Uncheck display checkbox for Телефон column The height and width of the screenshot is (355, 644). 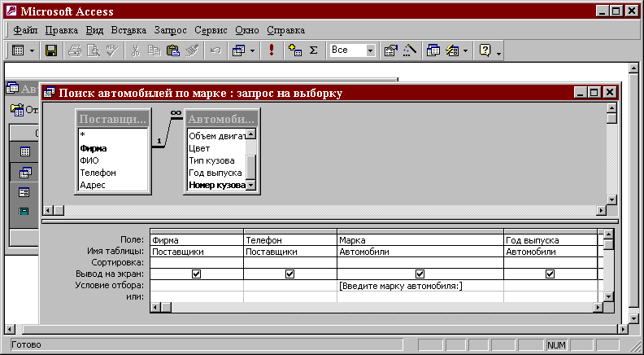tap(289, 274)
